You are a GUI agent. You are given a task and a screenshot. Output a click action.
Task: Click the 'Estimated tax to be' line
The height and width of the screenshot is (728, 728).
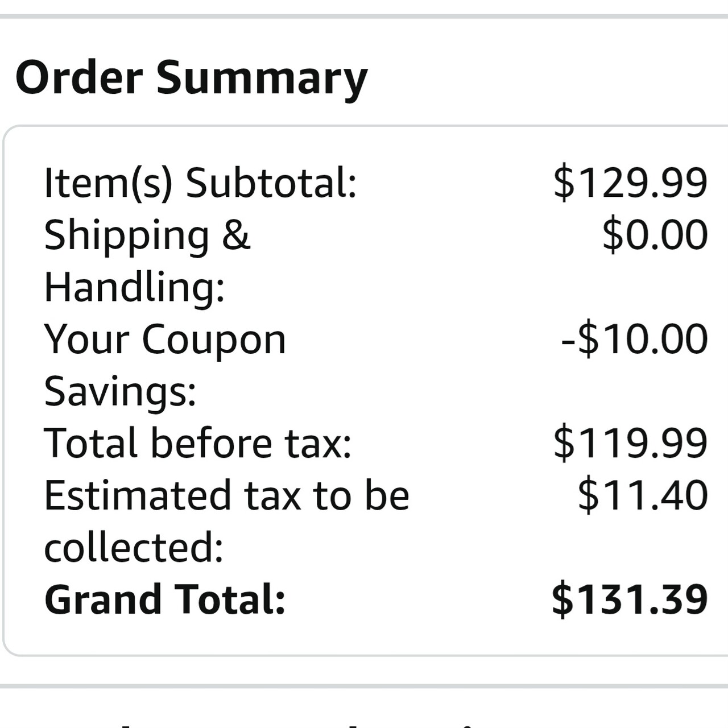(x=226, y=495)
